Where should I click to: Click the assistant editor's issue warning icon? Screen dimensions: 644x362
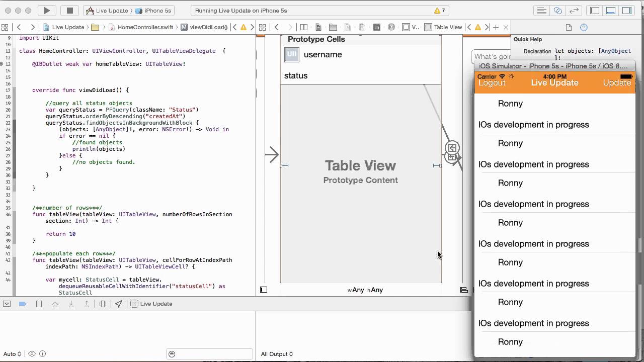pos(478,27)
